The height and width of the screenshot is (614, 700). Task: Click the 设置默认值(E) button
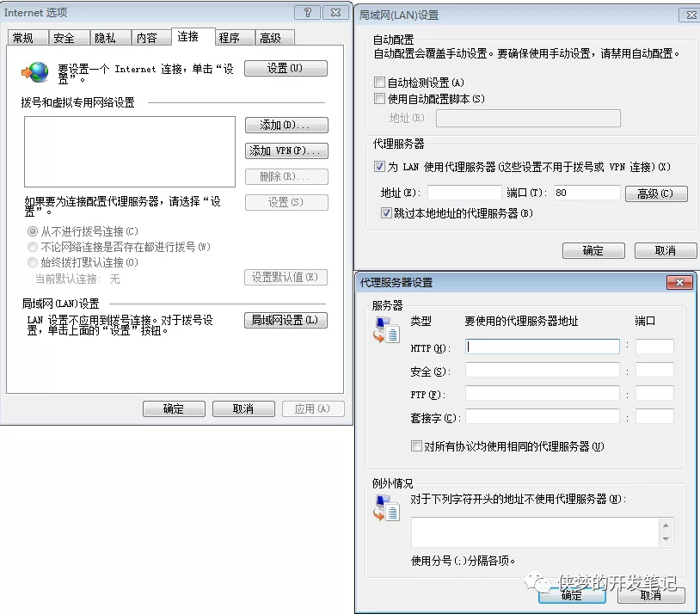pos(286,277)
